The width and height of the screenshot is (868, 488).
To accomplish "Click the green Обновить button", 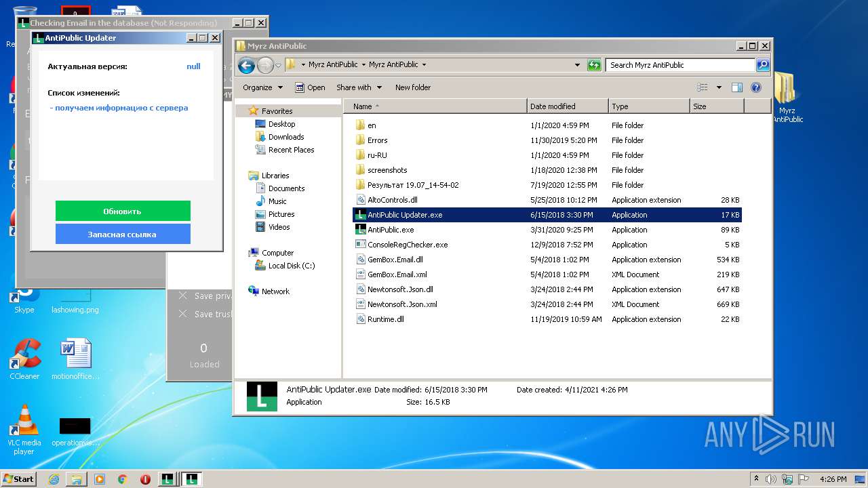I will point(123,211).
